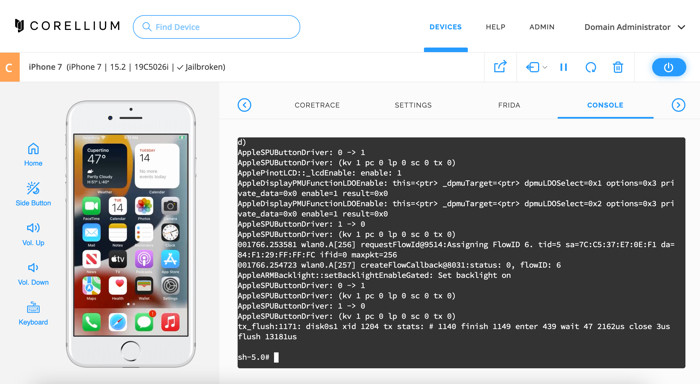Click the Vol. Down speaker icon
700x384 pixels.
tap(33, 267)
